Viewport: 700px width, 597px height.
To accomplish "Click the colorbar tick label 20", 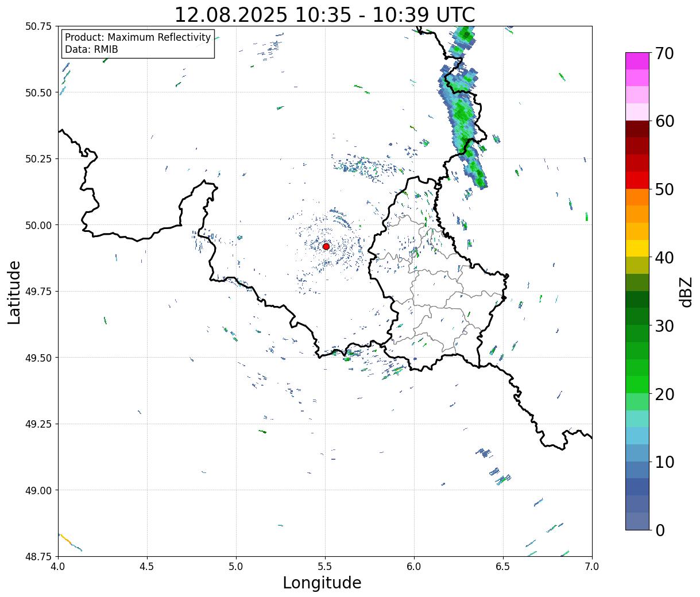I will (664, 394).
